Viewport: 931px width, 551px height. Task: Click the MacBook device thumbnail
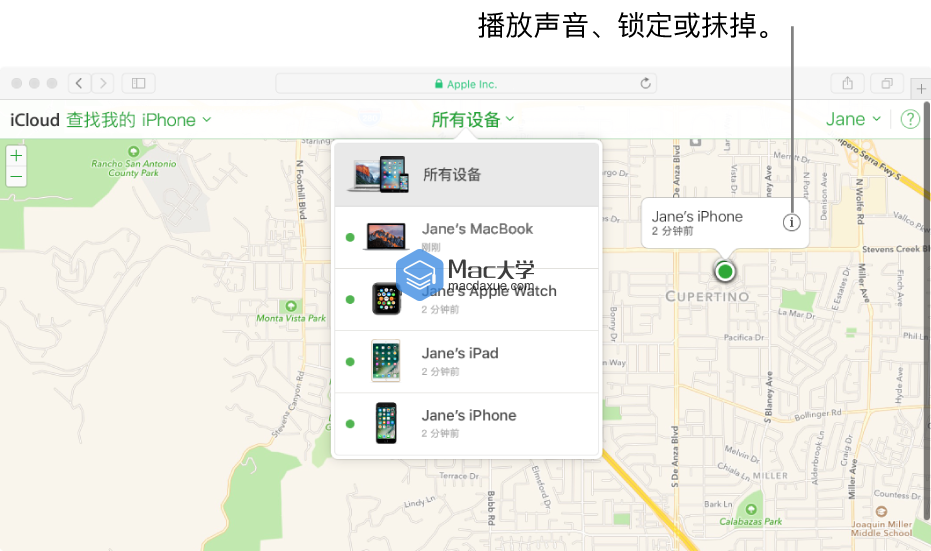click(386, 236)
